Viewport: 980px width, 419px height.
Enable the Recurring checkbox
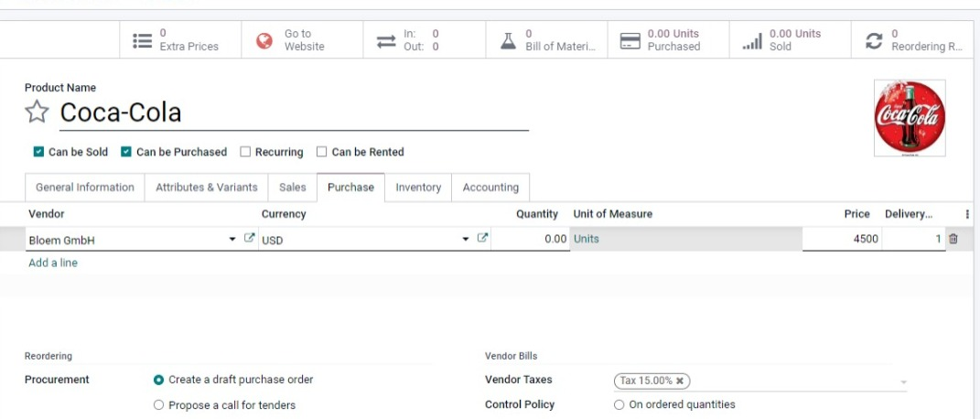coord(245,152)
